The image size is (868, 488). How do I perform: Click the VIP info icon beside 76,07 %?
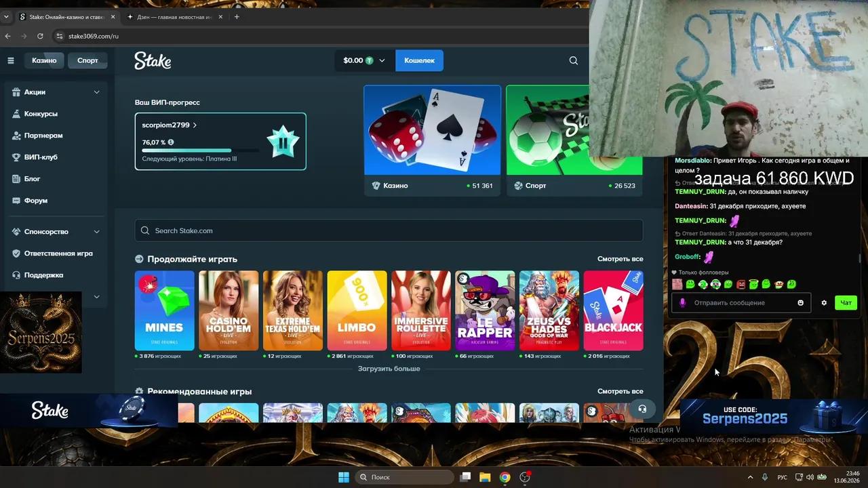[x=171, y=142]
